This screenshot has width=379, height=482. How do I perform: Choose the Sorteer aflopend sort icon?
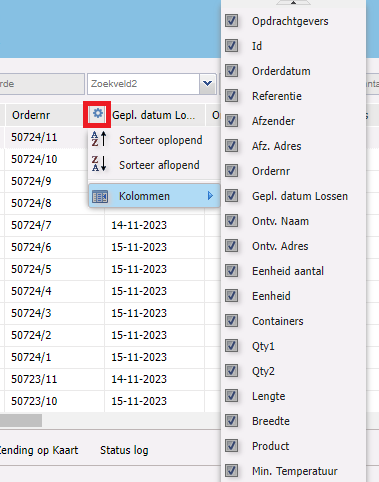(x=99, y=164)
